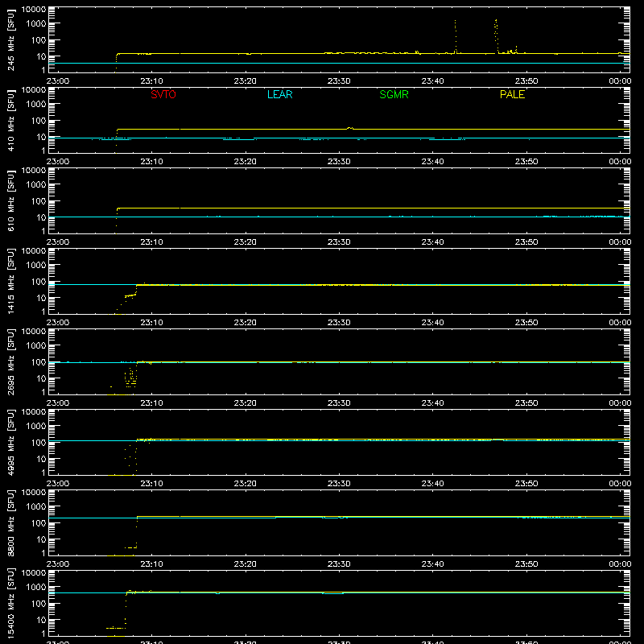This screenshot has height=644, width=644.
Task: Click the 23:40 tick label under the 8800 MHz plot
Action: tap(432, 564)
